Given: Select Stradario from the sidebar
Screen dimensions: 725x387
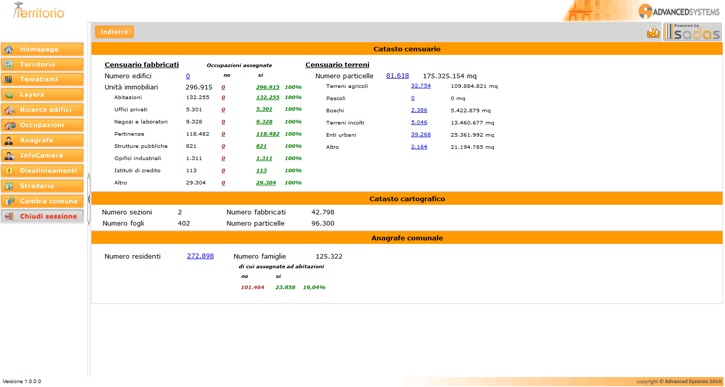Looking at the screenshot, I should click(42, 186).
